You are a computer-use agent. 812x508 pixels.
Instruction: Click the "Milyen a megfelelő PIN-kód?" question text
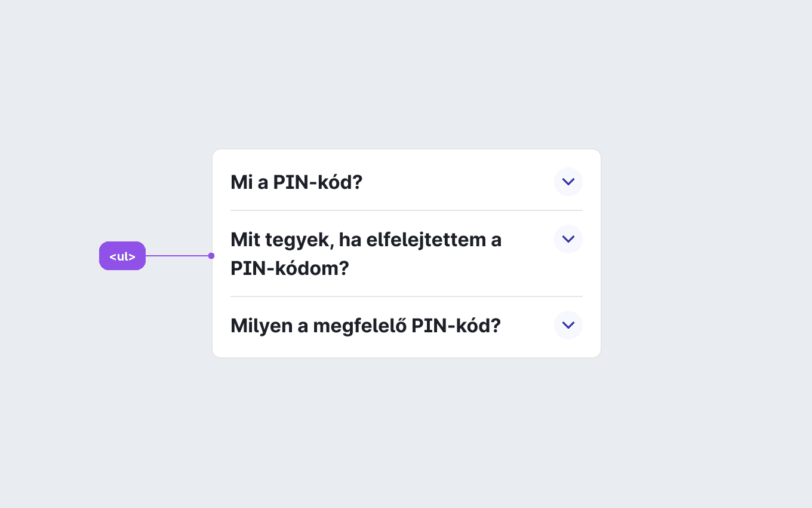click(365, 326)
